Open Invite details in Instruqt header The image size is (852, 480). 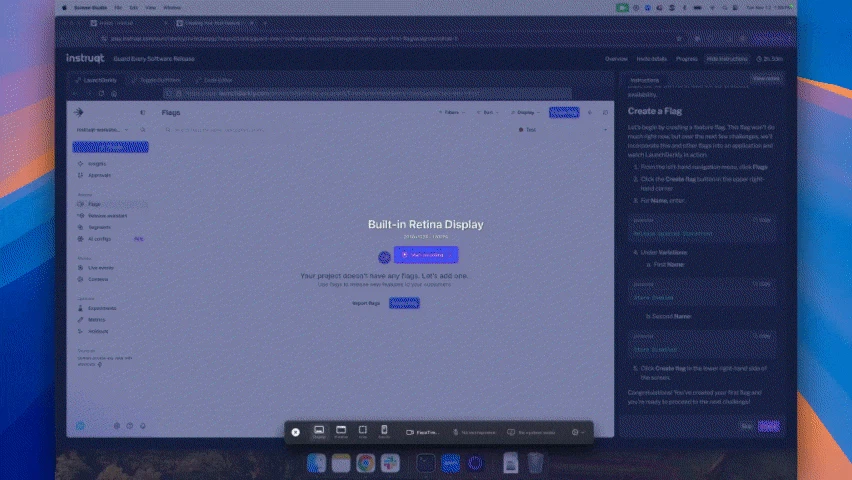pyautogui.click(x=651, y=59)
